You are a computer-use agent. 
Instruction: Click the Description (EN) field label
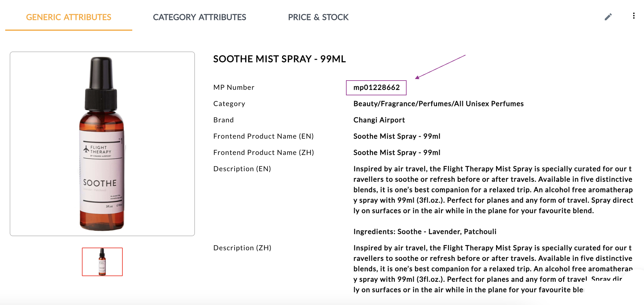pyautogui.click(x=242, y=169)
